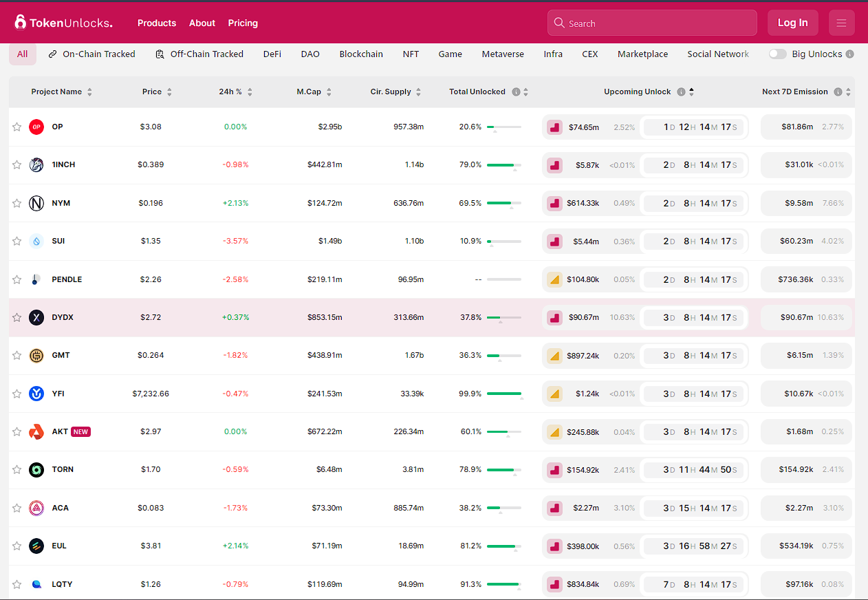The width and height of the screenshot is (868, 600).
Task: Click the Total Unlocked info icon
Action: point(516,92)
